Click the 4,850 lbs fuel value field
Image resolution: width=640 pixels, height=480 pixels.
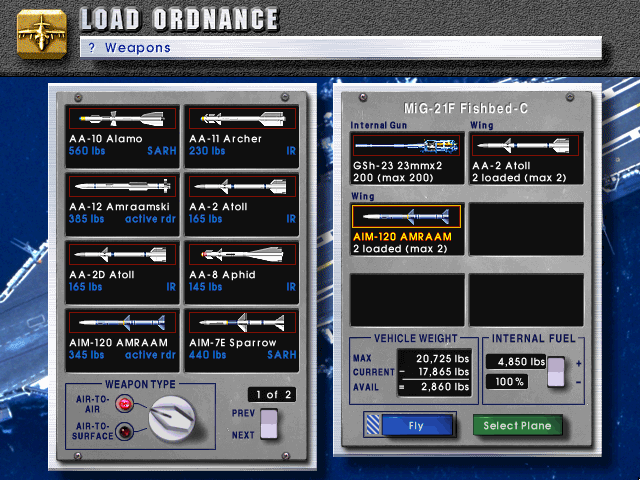(x=516, y=362)
